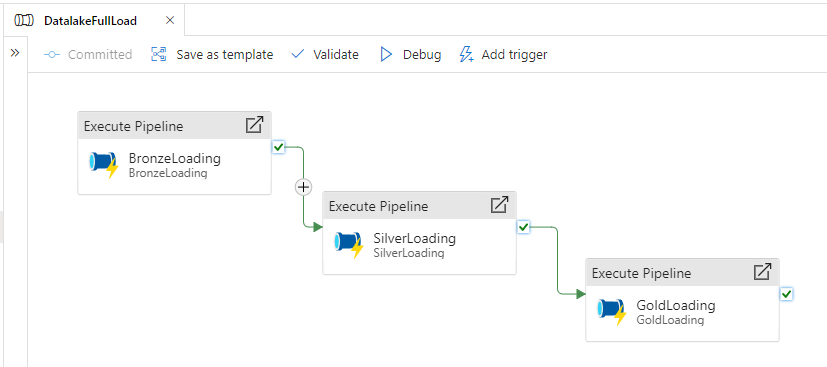Select the SilverLoading activity name text

(415, 238)
